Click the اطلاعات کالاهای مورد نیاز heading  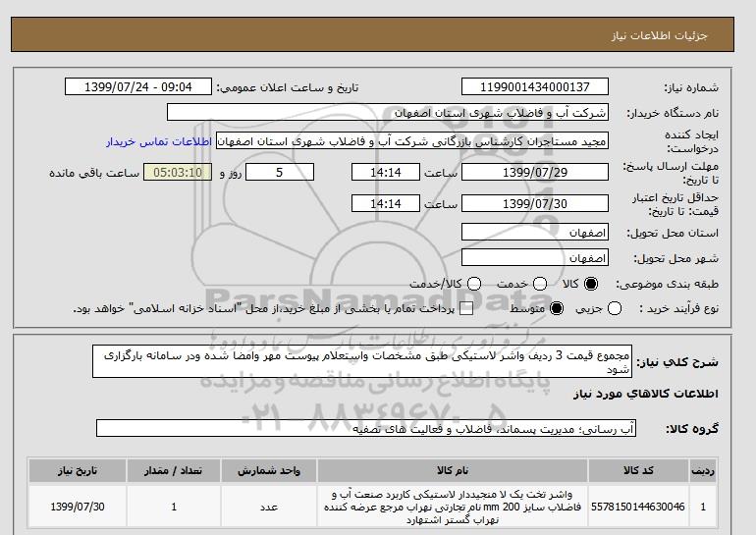(x=646, y=394)
